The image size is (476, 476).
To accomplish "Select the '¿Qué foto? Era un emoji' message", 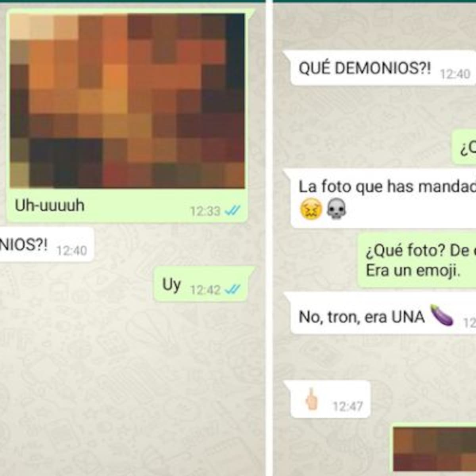I will coord(416,260).
